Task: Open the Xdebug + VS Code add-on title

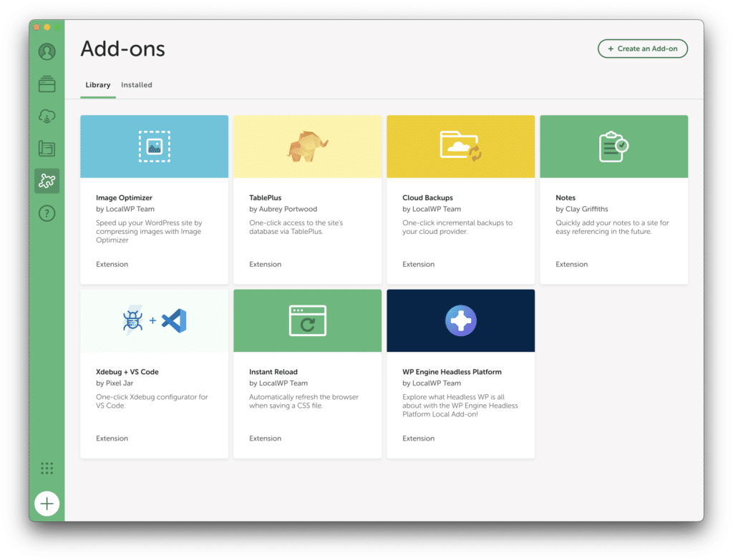Action: click(x=127, y=372)
